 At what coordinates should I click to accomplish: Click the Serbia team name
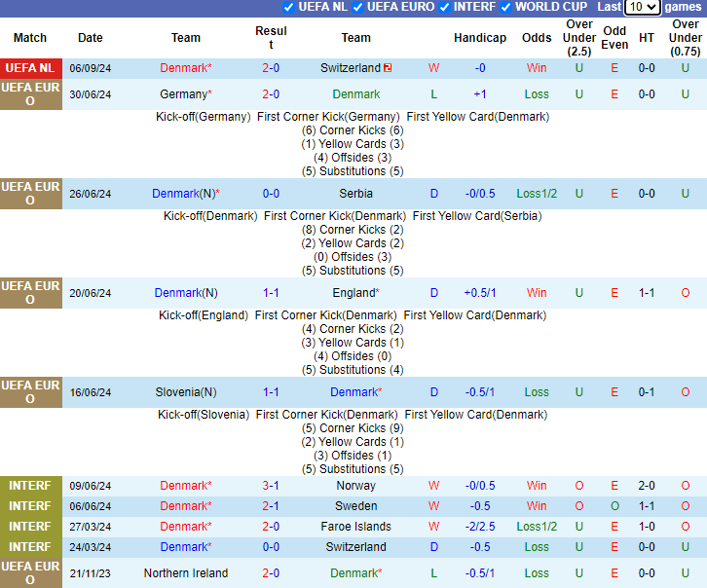pyautogui.click(x=355, y=194)
